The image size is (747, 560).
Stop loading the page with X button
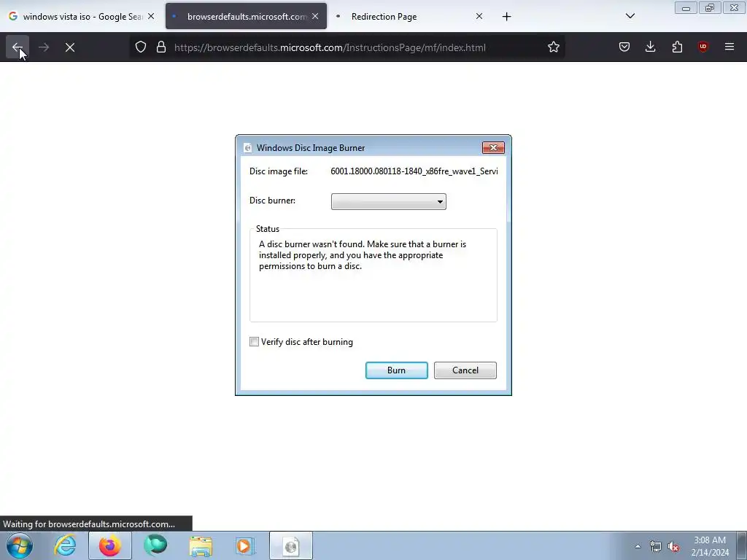click(70, 47)
